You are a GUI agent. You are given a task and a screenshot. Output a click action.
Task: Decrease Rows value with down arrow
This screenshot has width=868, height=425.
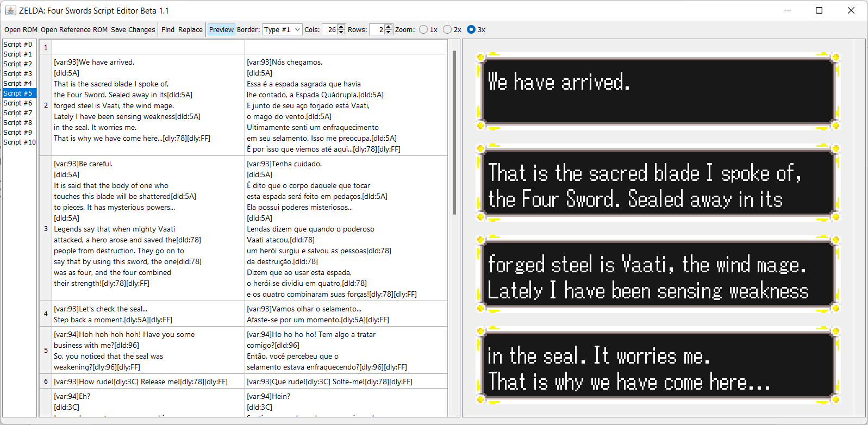click(x=389, y=32)
